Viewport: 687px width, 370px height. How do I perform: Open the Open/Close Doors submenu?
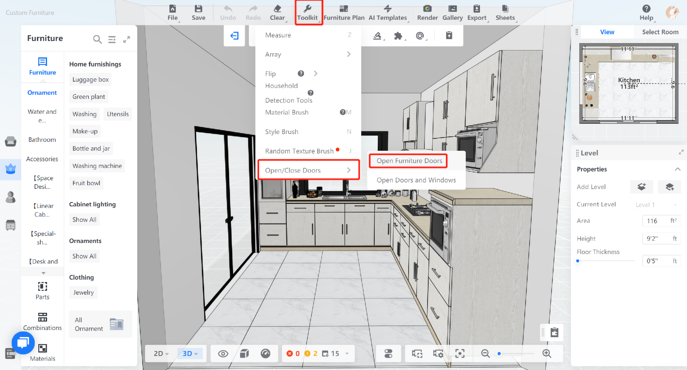tap(308, 170)
